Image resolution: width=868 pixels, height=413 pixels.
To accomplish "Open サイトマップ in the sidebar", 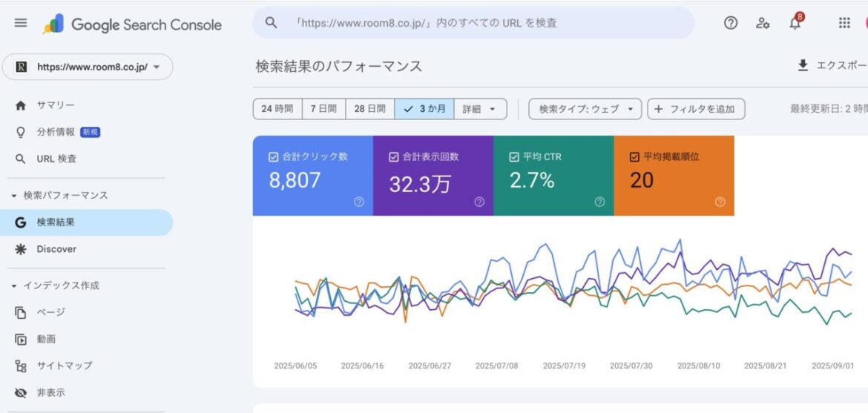I will pyautogui.click(x=64, y=366).
